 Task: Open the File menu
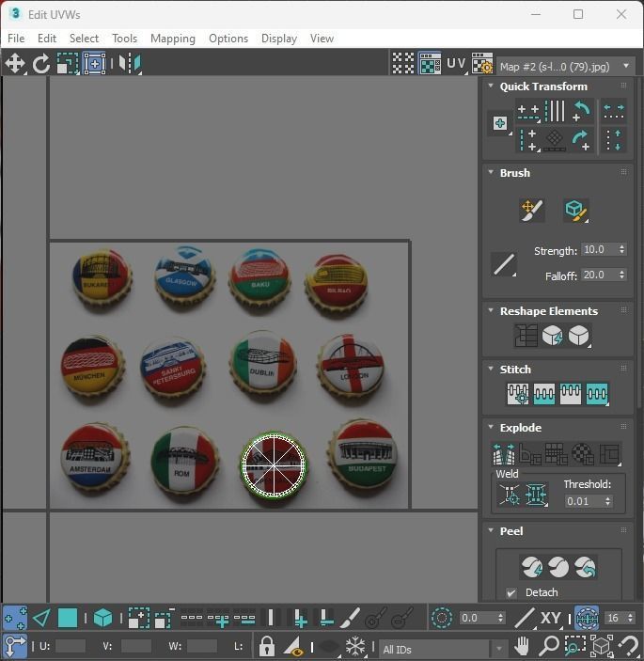pyautogui.click(x=16, y=39)
